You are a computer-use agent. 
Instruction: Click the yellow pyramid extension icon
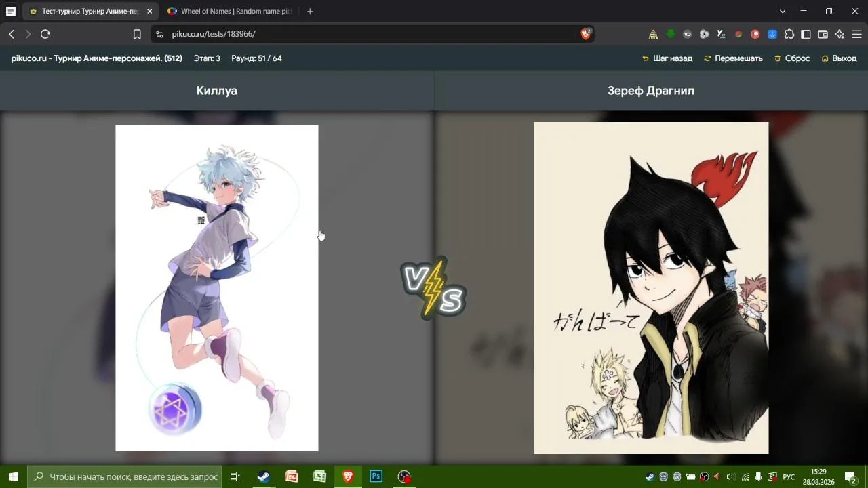(653, 34)
